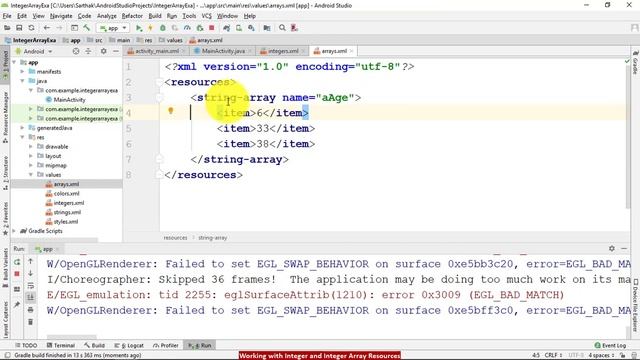Open the Terminal tool window
The width and height of the screenshot is (640, 360).
tap(61, 345)
